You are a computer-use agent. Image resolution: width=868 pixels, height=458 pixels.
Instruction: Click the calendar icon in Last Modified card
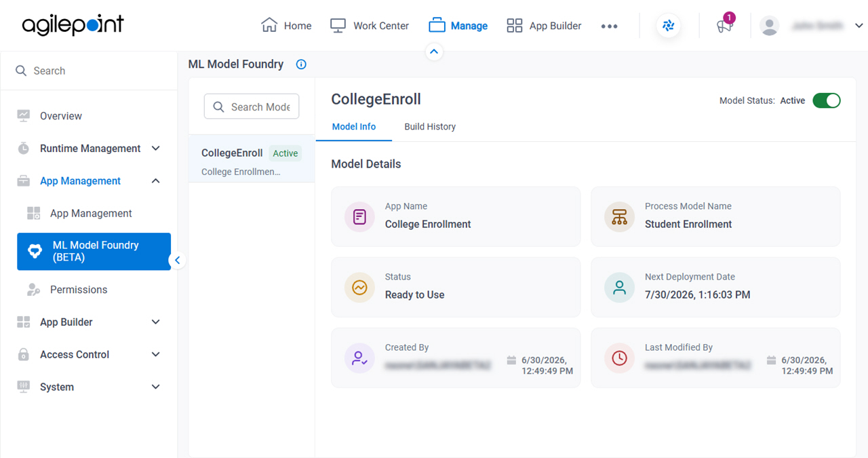point(772,360)
